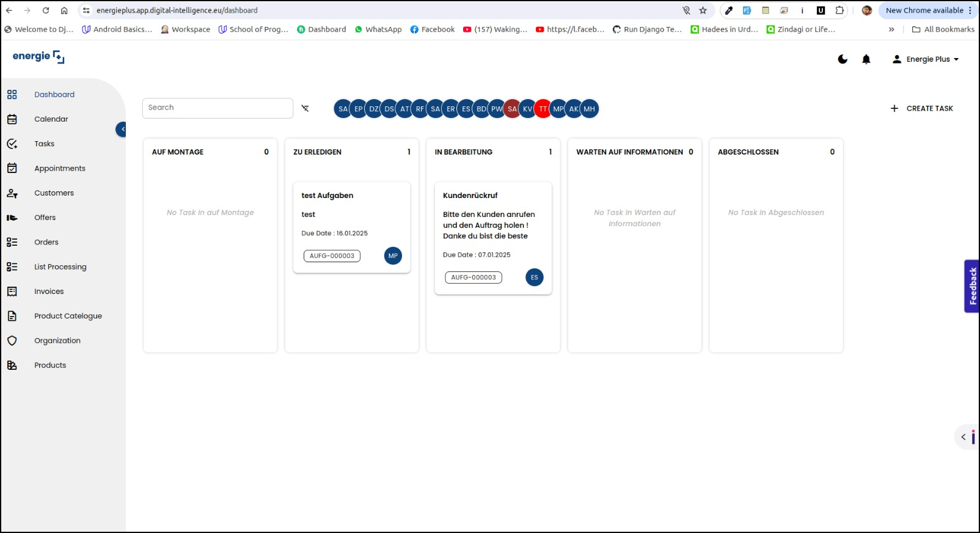The width and height of the screenshot is (980, 533).
Task: Clear filters using the filter-off icon
Action: pos(305,108)
